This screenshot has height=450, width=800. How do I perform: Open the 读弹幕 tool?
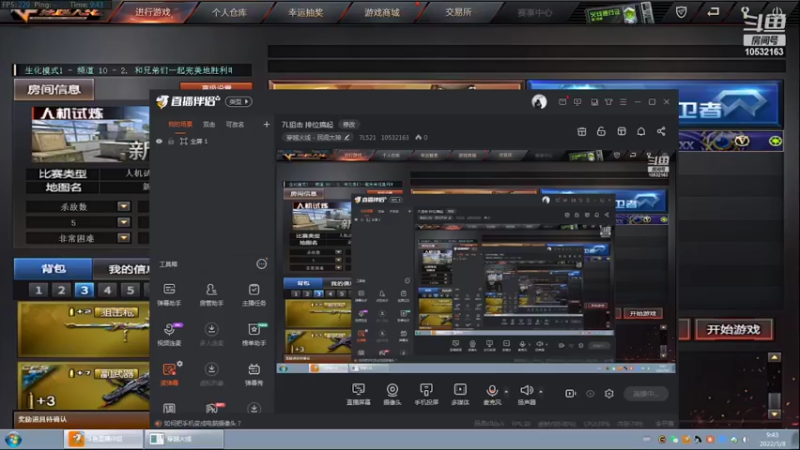(169, 374)
